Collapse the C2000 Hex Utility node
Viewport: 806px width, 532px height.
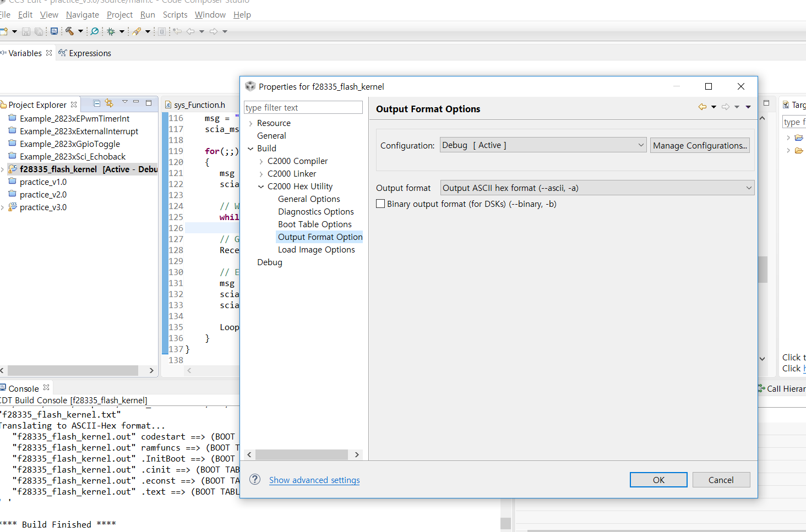[262, 187]
